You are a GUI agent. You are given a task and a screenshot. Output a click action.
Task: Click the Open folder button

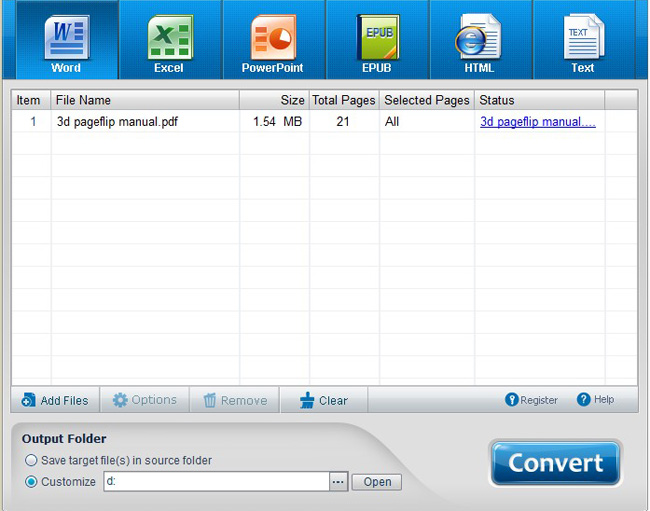coord(377,482)
